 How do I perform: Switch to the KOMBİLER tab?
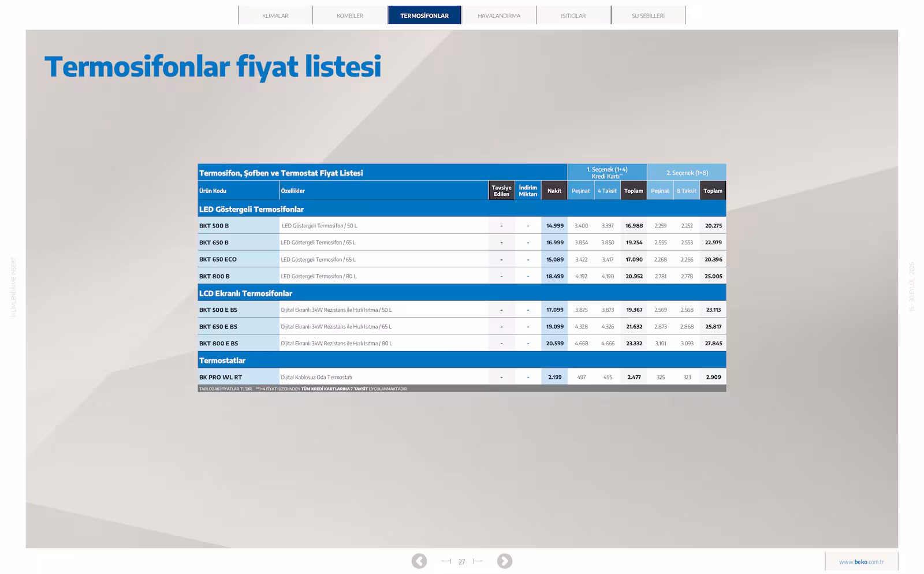coord(350,16)
